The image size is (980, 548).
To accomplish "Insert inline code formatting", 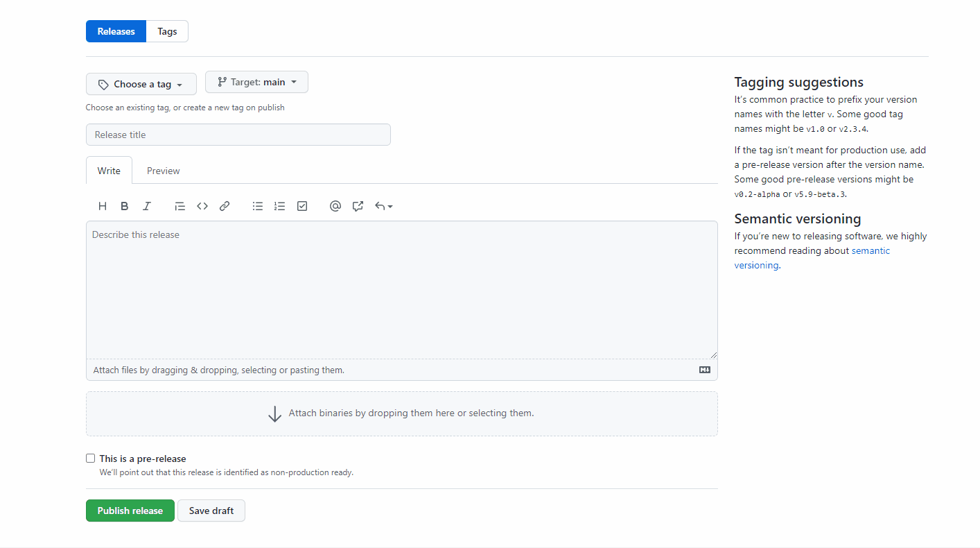I will click(202, 205).
